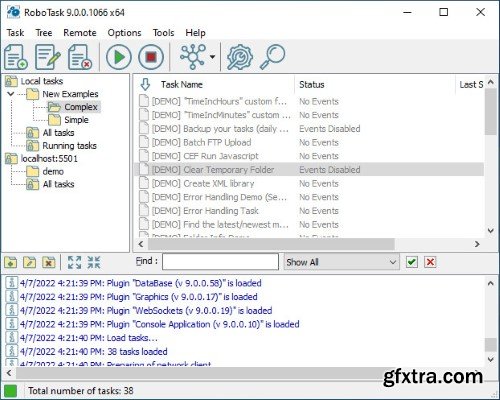Expand all tree nodes icon
The image size is (500, 400).
point(74,262)
